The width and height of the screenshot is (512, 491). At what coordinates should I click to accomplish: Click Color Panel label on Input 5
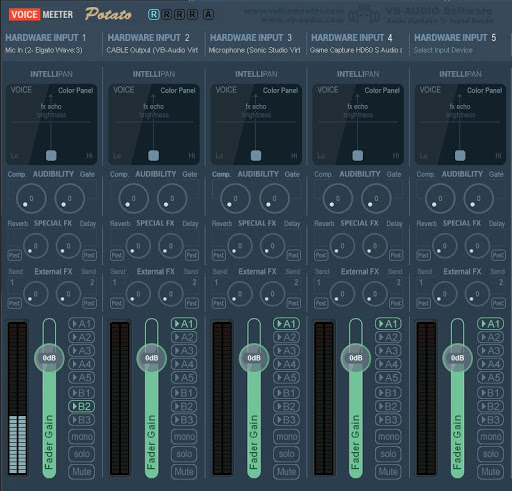coord(484,90)
